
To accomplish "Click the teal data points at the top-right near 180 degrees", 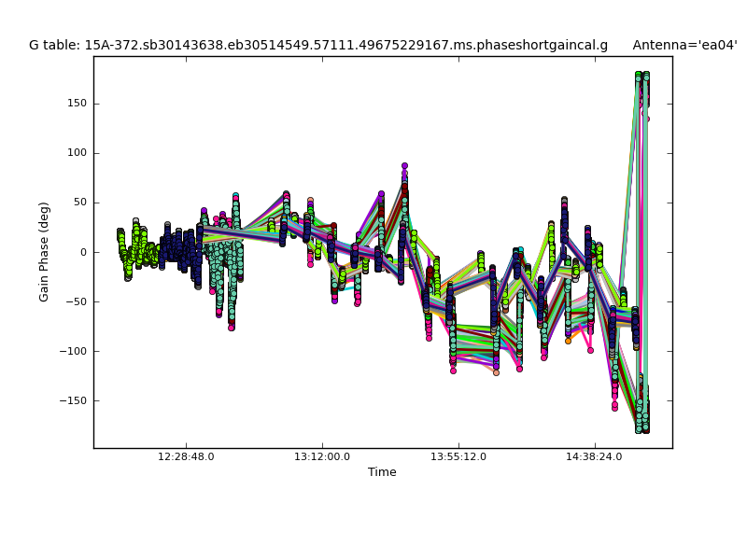I will click(x=639, y=76).
